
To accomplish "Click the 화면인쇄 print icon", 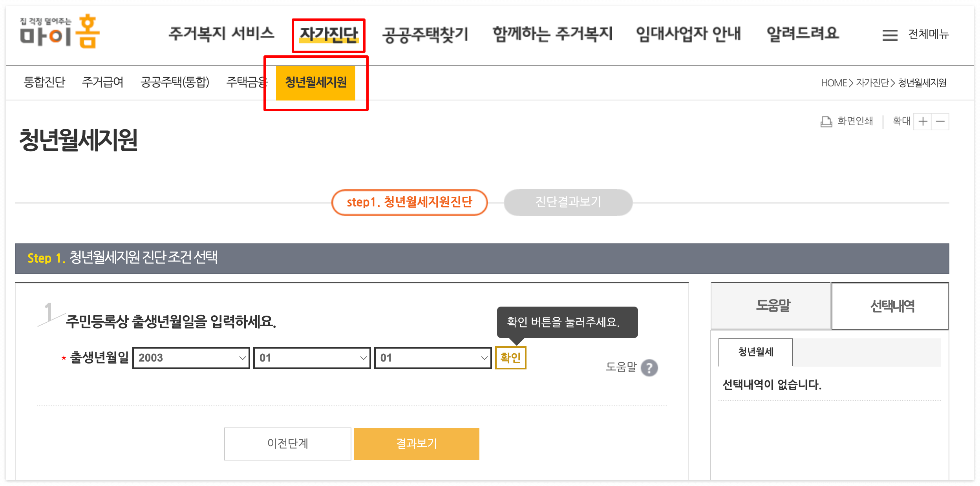I will coord(826,121).
